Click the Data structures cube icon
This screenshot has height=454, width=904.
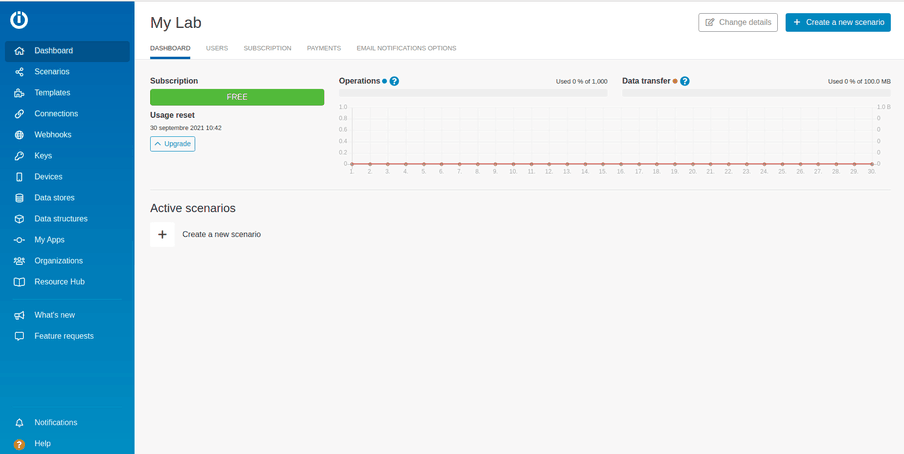coord(19,219)
